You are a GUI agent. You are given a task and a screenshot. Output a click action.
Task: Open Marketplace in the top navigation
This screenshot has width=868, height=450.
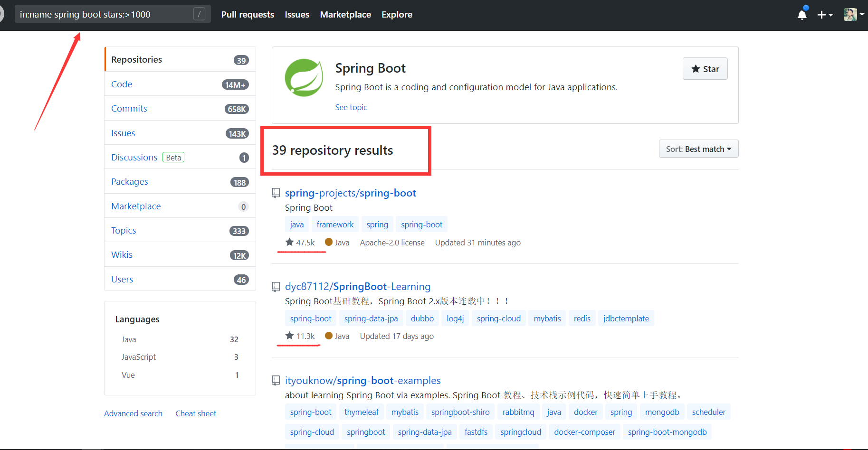point(345,15)
